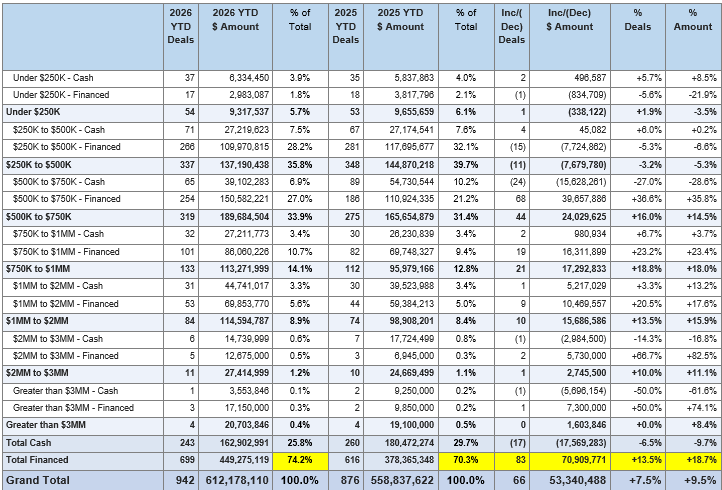The height and width of the screenshot is (490, 722).
Task: Select the bold 'Greater than $3MM' subtotal label
Action: (x=46, y=425)
